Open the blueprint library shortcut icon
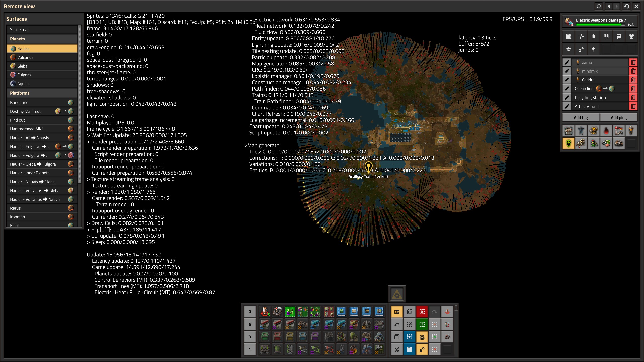The image size is (644, 362). coord(569,36)
